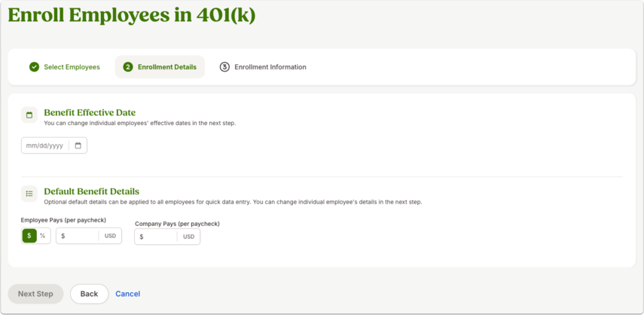Go to the Select Employees step
Viewport: 644px width, 315px height.
click(x=66, y=67)
